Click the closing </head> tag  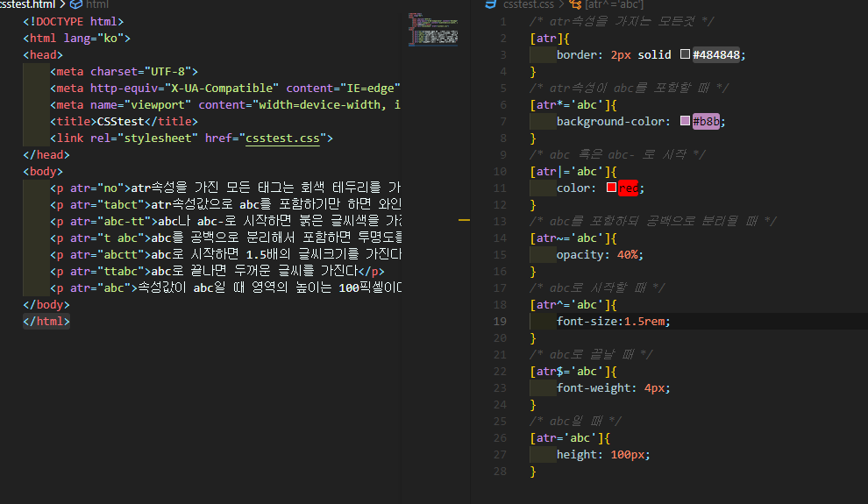46,154
